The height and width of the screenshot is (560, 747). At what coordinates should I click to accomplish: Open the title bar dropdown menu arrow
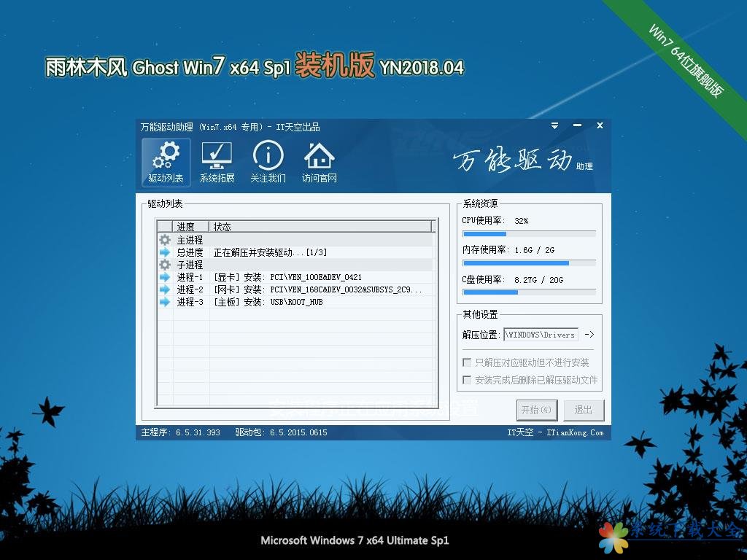pos(554,125)
